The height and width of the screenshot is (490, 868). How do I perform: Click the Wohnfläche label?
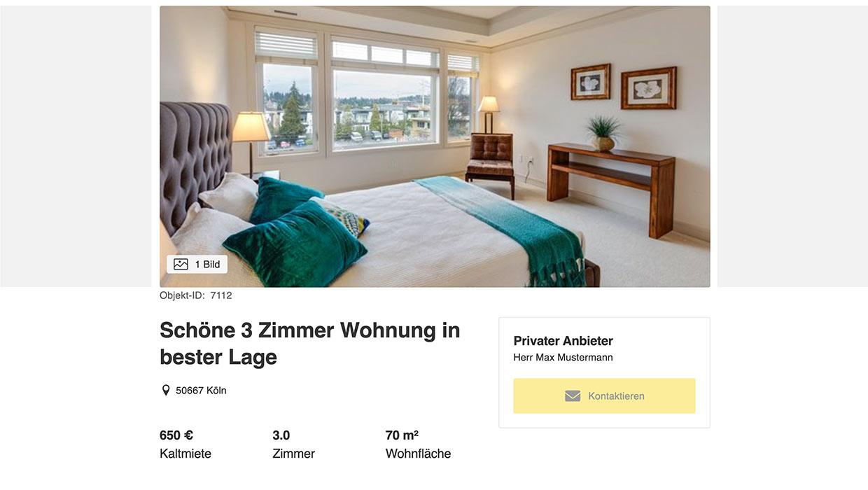[x=419, y=454]
